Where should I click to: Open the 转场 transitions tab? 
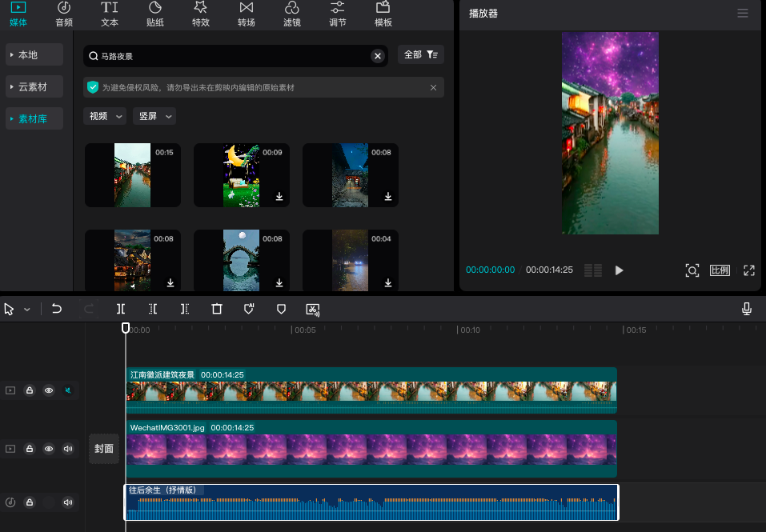247,14
